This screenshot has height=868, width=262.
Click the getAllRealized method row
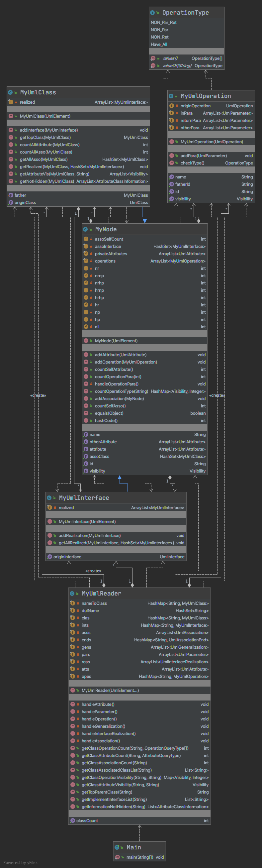116,543
